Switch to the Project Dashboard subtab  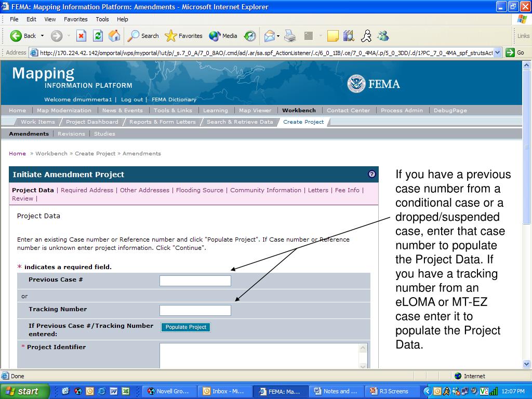point(92,122)
